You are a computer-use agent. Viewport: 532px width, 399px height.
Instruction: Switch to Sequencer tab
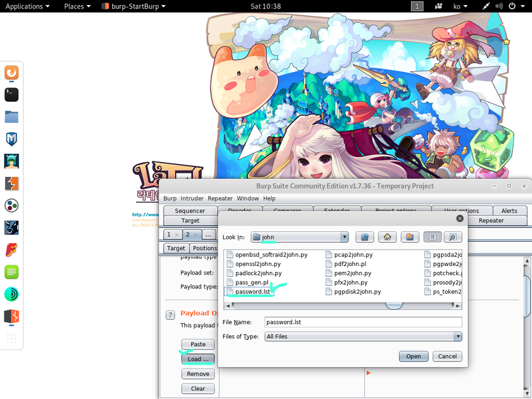[x=190, y=211]
